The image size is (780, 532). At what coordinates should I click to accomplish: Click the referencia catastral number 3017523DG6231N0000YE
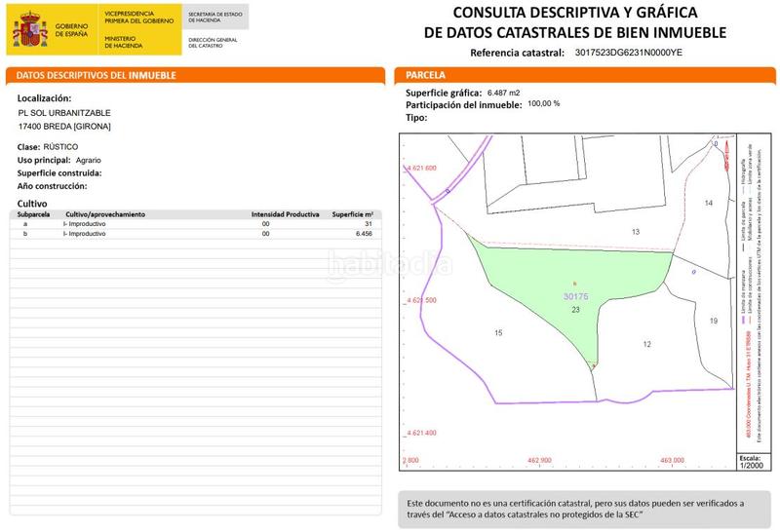[629, 53]
